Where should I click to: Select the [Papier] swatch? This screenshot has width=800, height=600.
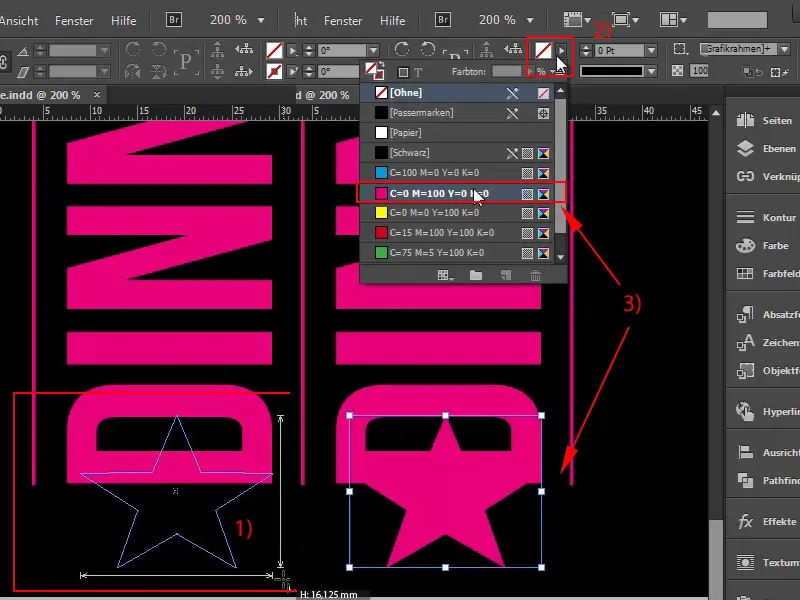coord(458,133)
